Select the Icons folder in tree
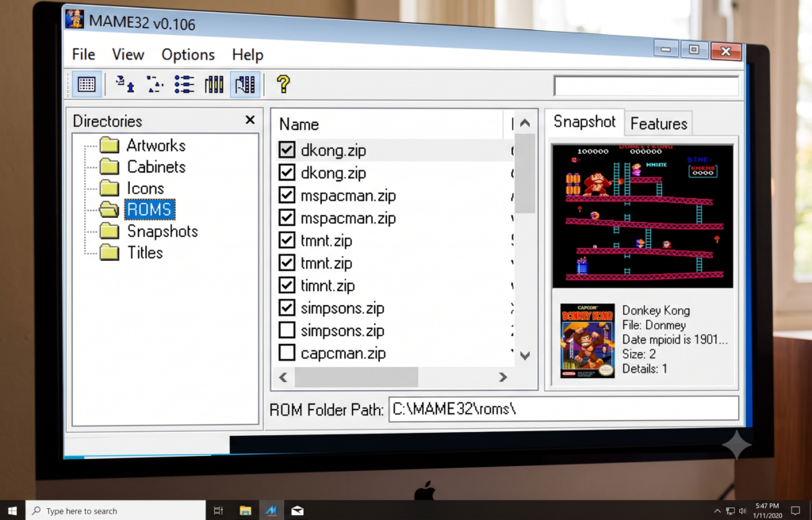This screenshot has width=812, height=520. [x=146, y=188]
